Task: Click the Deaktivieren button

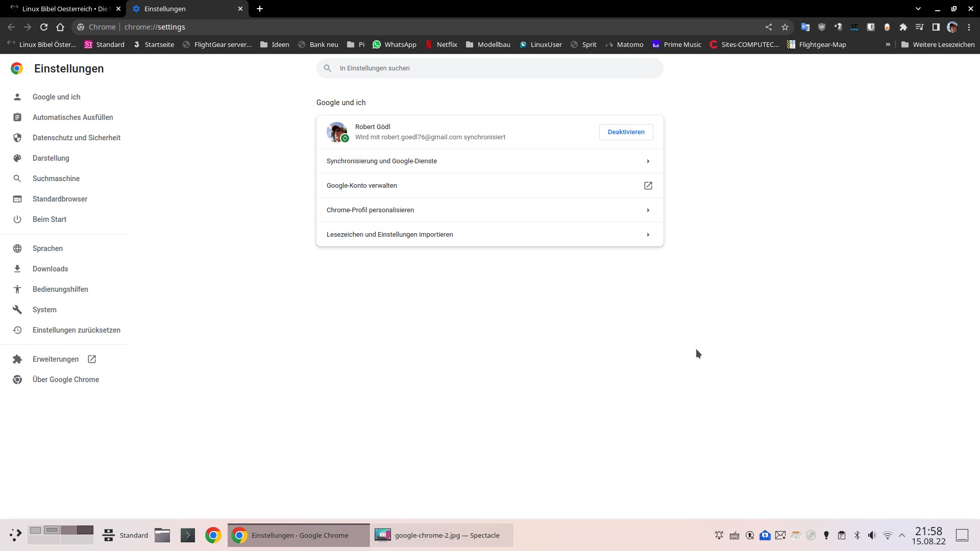Action: (x=626, y=132)
